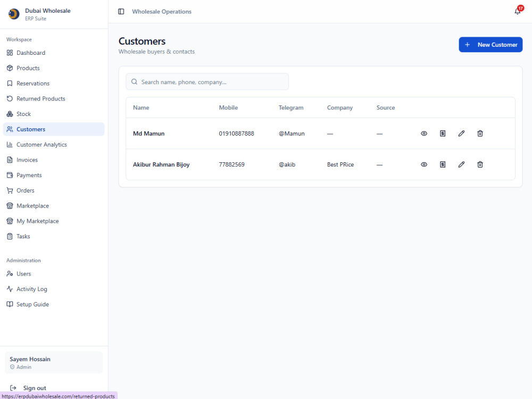Open the Dashboard page
The height and width of the screenshot is (399, 532).
(54, 53)
